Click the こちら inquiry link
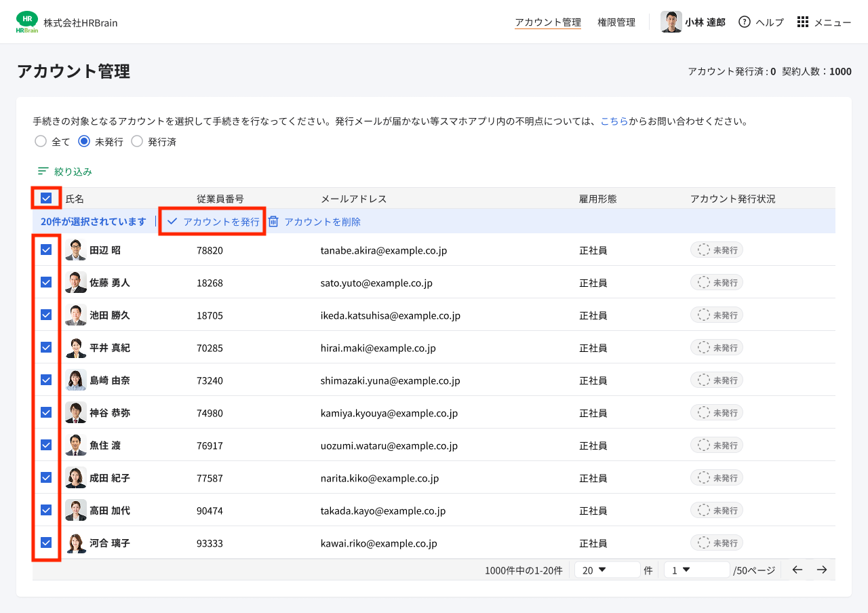This screenshot has height=613, width=868. (x=614, y=121)
